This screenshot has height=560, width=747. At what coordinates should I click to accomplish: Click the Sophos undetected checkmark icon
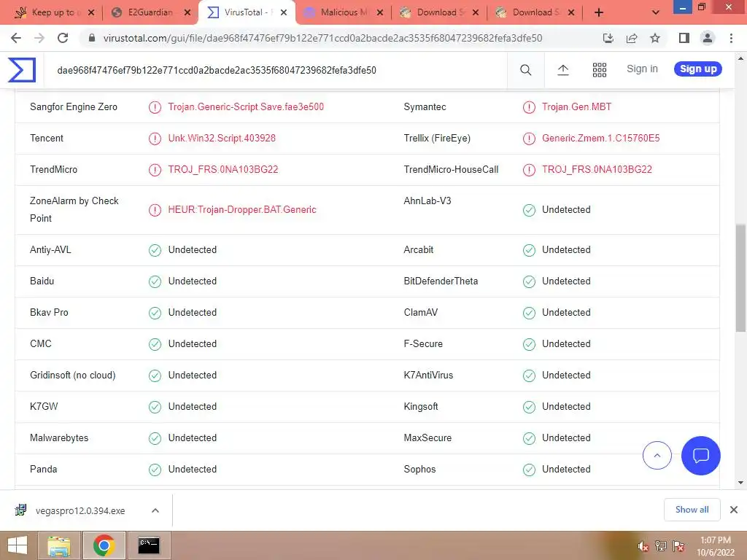click(529, 470)
